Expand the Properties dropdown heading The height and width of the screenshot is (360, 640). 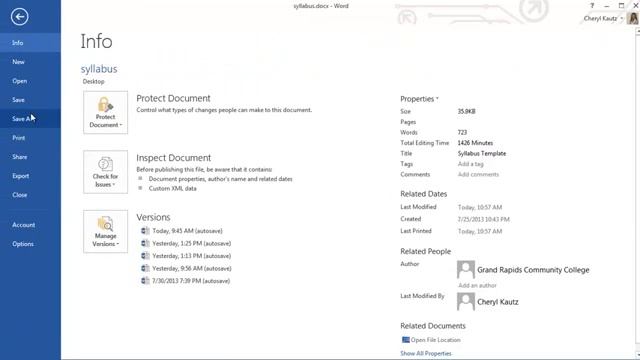coord(419,99)
